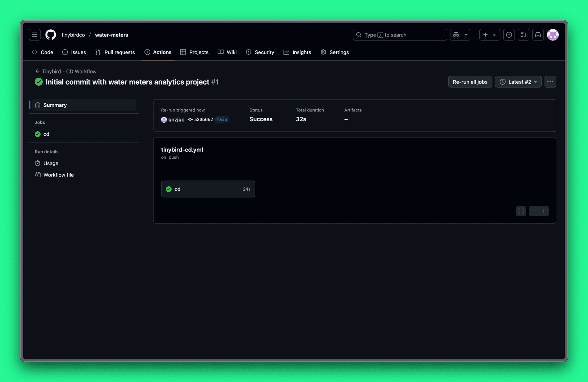This screenshot has width=588, height=382.
Task: Open the cd job in sidebar
Action: [x=46, y=134]
